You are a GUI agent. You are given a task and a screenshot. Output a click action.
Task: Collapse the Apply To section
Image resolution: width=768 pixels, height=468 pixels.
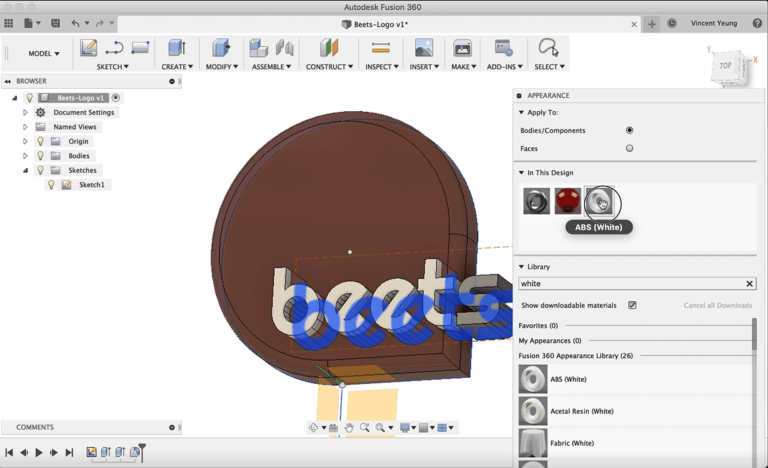tap(521, 112)
